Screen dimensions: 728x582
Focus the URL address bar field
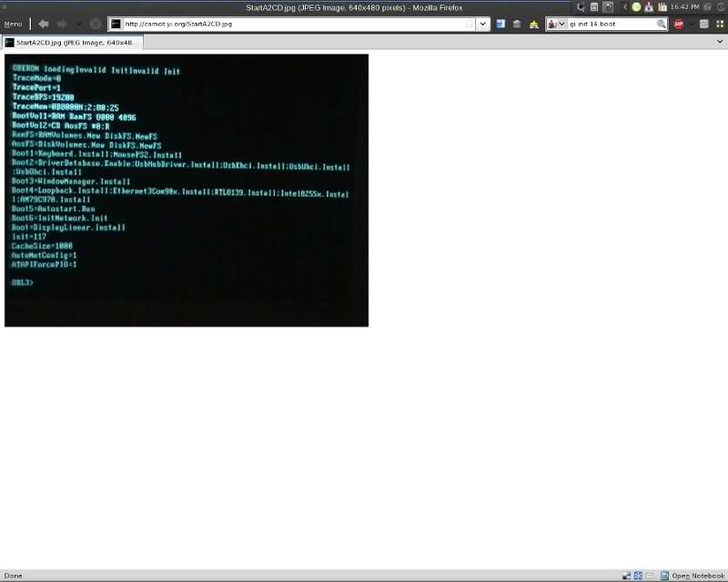click(x=293, y=24)
